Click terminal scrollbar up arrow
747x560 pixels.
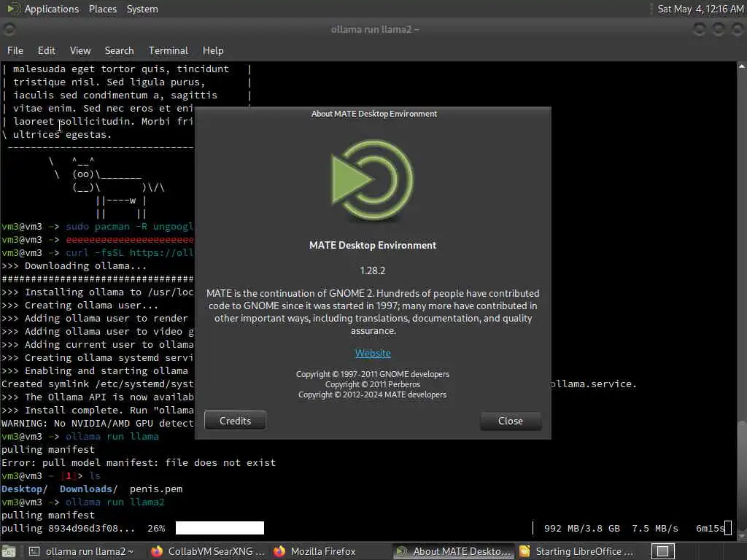(x=742, y=66)
